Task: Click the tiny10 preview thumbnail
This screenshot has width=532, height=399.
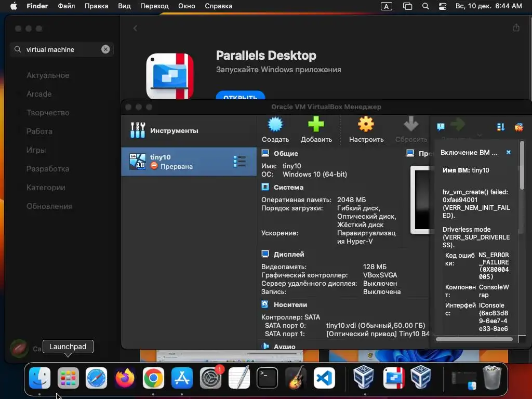Action: (x=422, y=200)
